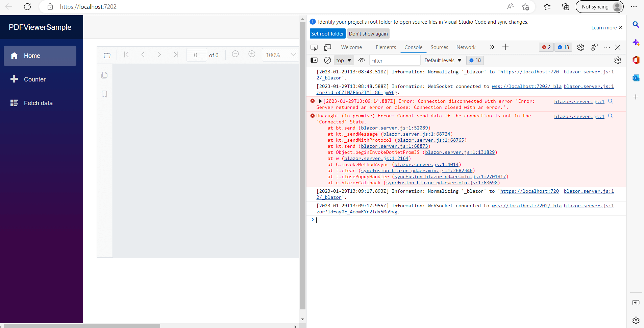Image resolution: width=644 pixels, height=328 pixels.
Task: Toggle the device emulation icon
Action: (327, 47)
